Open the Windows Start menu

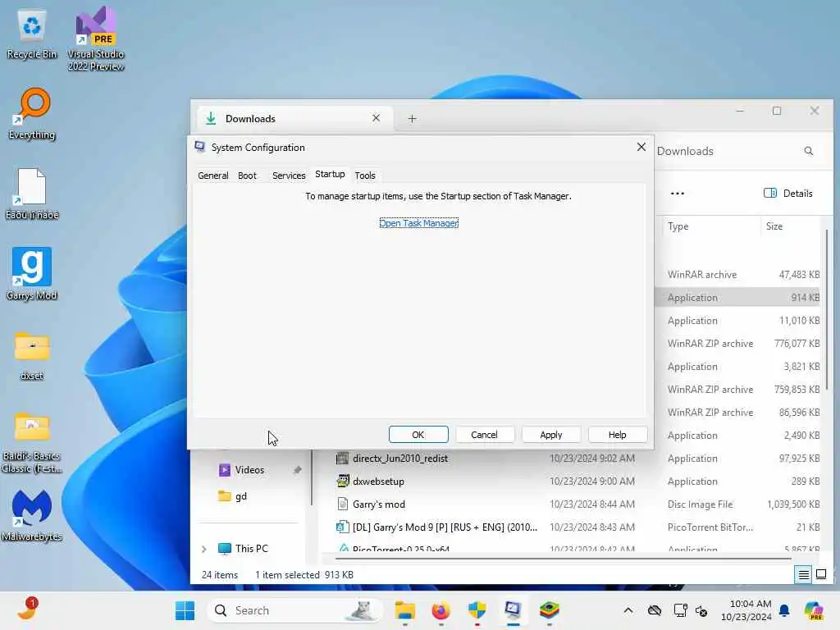click(185, 610)
